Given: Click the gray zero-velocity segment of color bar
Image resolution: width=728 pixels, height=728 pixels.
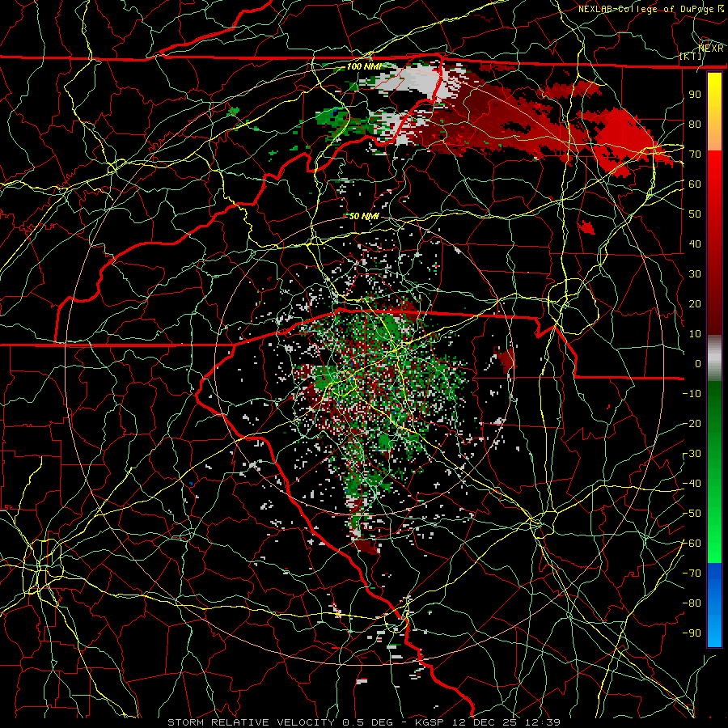Looking at the screenshot, I should tap(714, 358).
